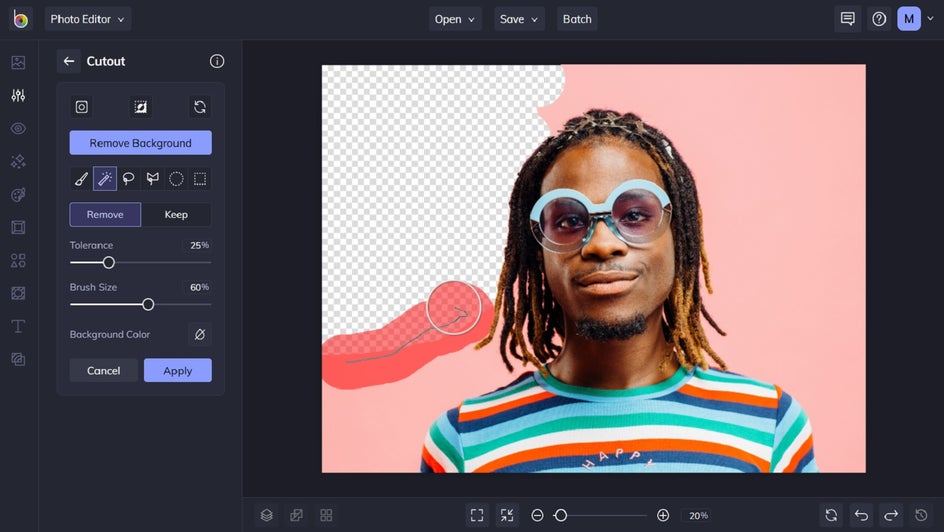This screenshot has height=532, width=944.
Task: Open the Frames sidebar icon
Action: click(18, 227)
